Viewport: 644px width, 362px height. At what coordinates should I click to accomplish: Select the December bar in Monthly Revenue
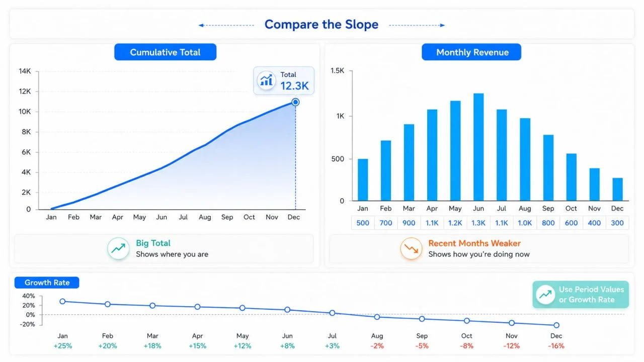point(617,189)
